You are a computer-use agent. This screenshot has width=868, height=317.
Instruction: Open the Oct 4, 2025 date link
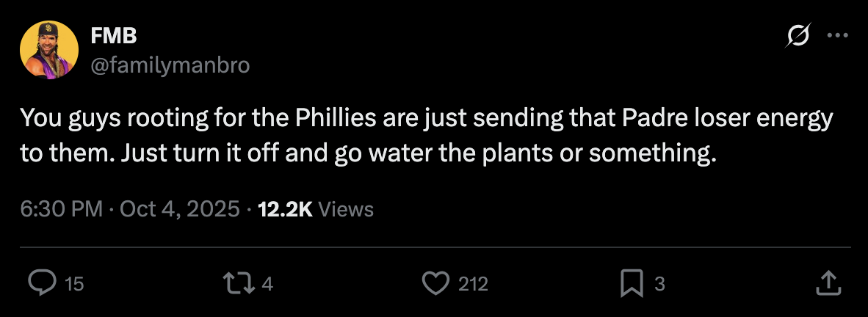coord(179,210)
